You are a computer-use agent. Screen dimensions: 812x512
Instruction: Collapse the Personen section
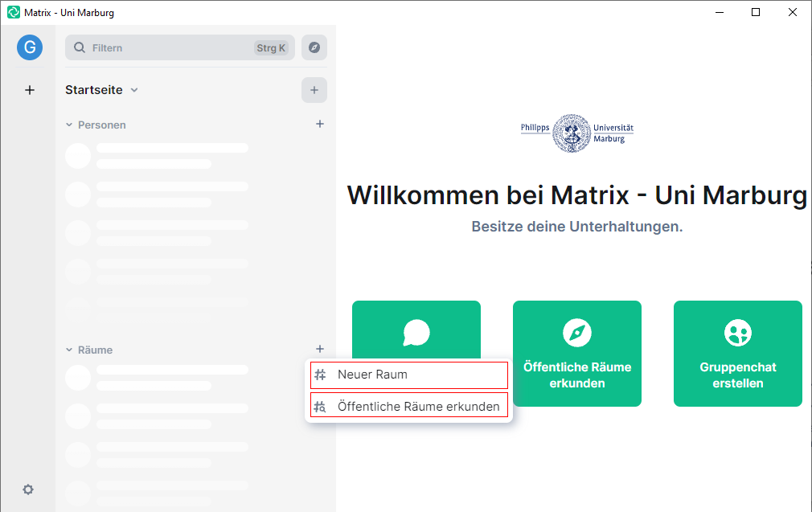point(69,125)
